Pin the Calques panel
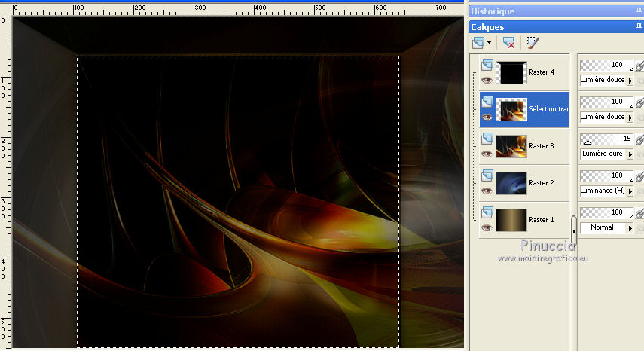Viewport: 644px width, 351px height. [x=639, y=27]
